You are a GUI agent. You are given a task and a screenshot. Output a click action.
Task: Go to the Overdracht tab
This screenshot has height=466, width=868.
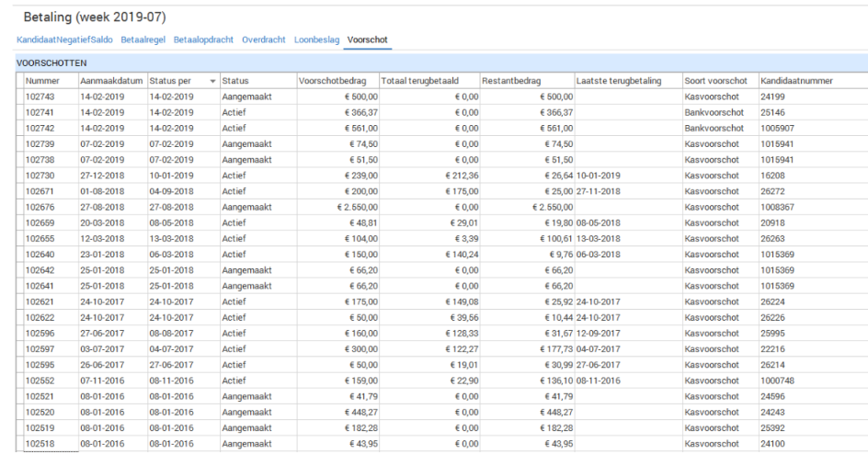click(264, 40)
